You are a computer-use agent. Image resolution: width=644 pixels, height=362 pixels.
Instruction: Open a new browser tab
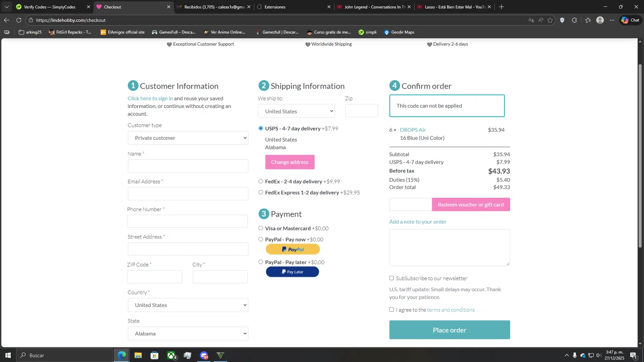(x=501, y=7)
